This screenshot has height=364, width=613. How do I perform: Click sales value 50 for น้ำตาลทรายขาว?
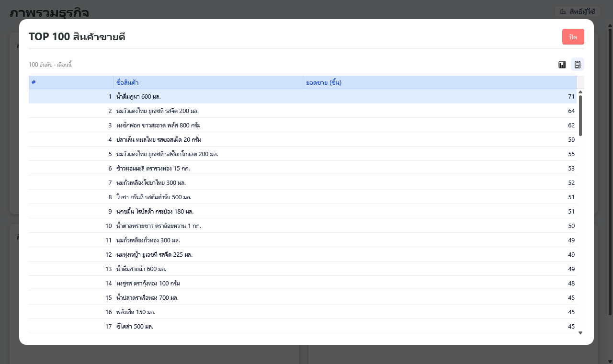(571, 226)
